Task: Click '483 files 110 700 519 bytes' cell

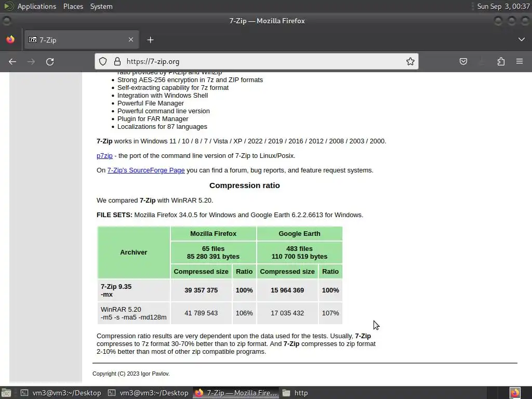Action: click(x=300, y=252)
